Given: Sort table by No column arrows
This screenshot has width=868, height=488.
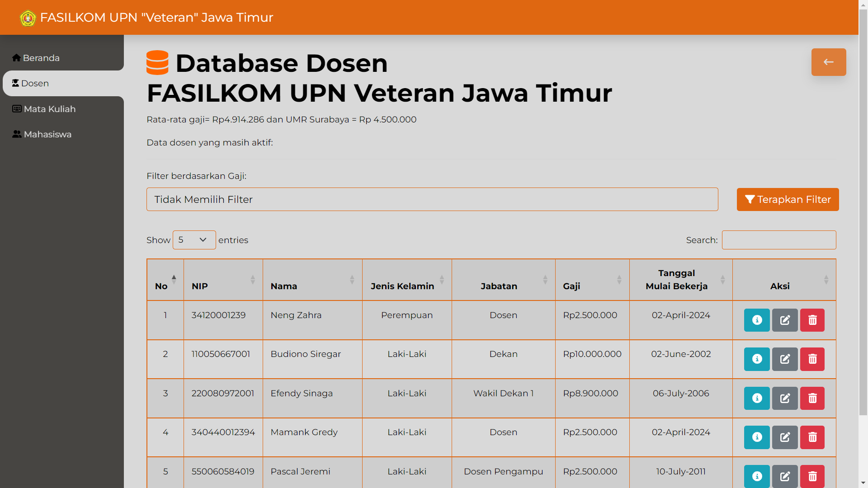Looking at the screenshot, I should [x=174, y=280].
